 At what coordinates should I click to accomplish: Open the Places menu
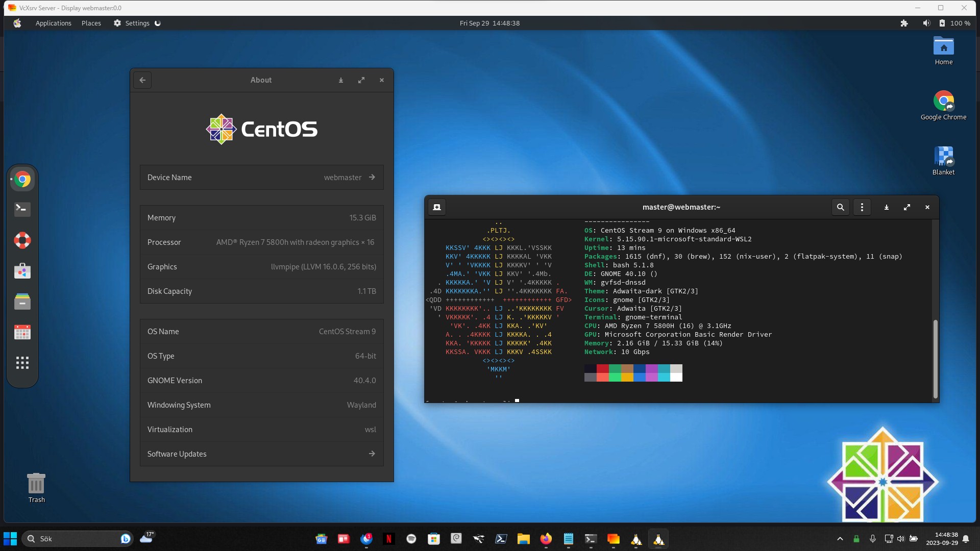pos(91,23)
